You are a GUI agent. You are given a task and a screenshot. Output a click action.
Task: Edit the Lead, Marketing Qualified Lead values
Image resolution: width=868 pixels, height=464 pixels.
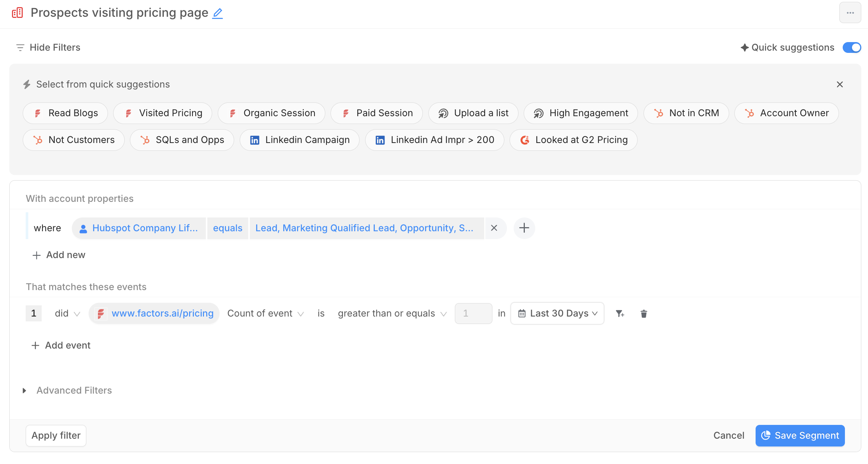coord(367,228)
